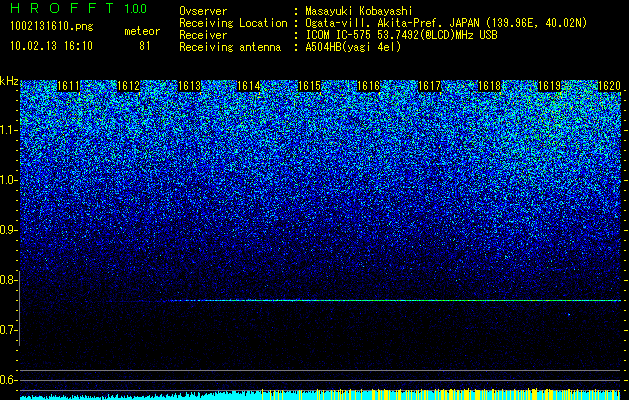The width and height of the screenshot is (629, 400).
Task: Click the kHz axis unit label
Action: (x=9, y=81)
